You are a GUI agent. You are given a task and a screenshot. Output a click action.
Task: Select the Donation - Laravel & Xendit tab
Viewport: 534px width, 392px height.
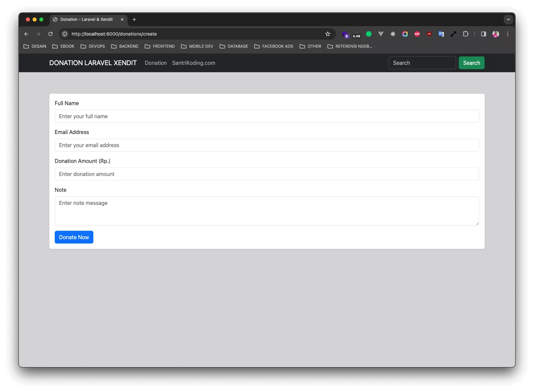pyautogui.click(x=89, y=19)
